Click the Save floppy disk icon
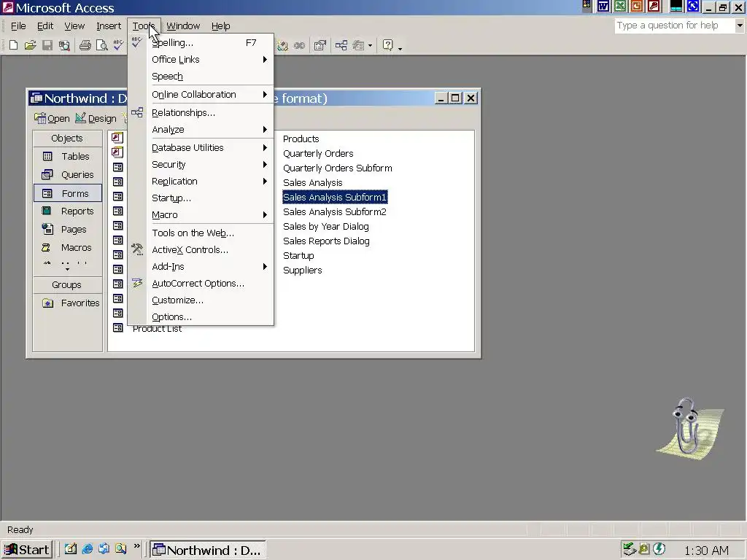Image resolution: width=747 pixels, height=560 pixels. pyautogui.click(x=47, y=45)
